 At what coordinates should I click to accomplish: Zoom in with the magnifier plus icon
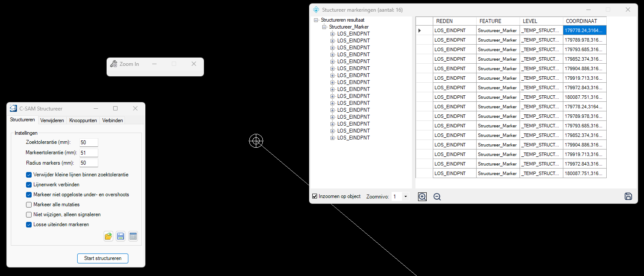(x=422, y=197)
